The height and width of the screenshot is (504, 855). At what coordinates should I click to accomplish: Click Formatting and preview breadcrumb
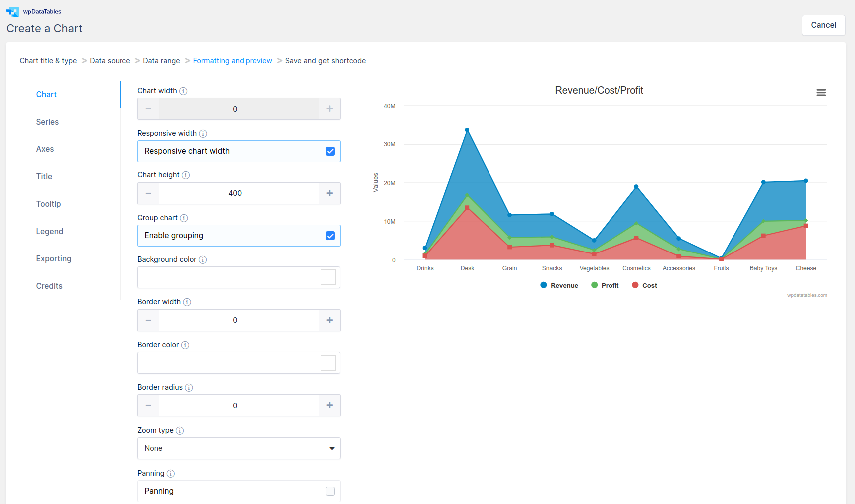pyautogui.click(x=233, y=61)
